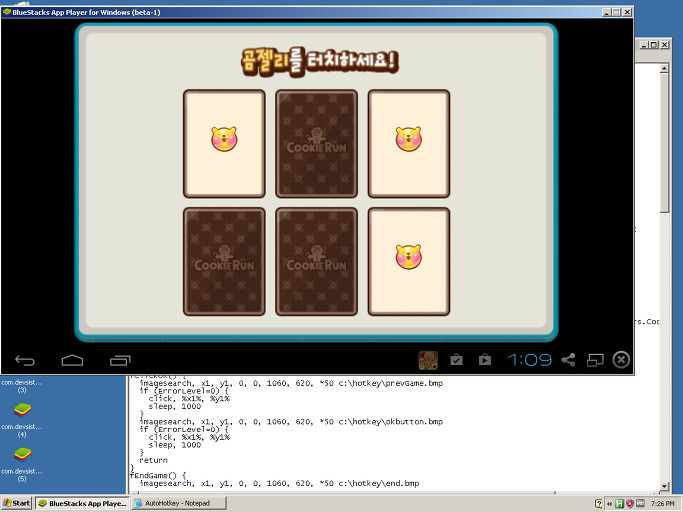
Task: Open the com.devsist (5) desktop icon
Action: pyautogui.click(x=22, y=464)
